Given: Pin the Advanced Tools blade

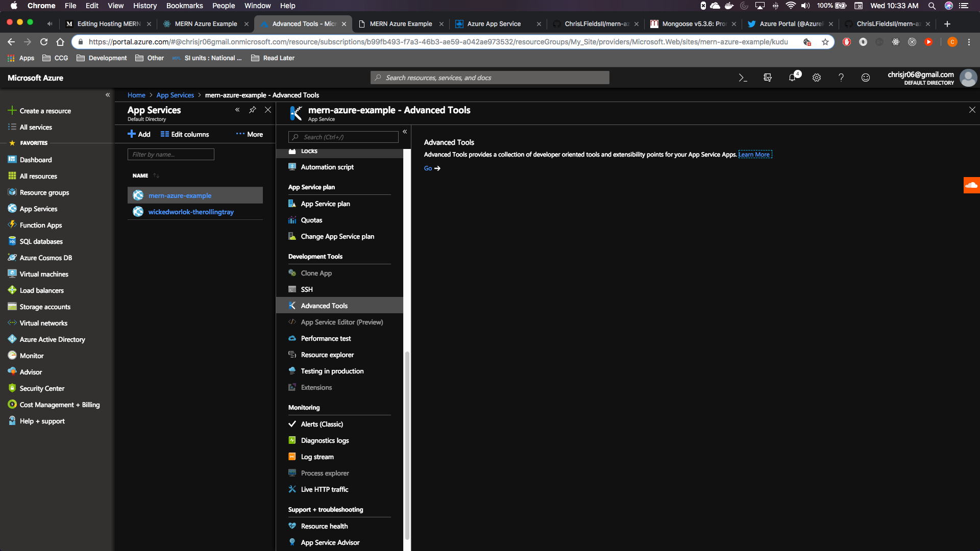Looking at the screenshot, I should [253, 110].
